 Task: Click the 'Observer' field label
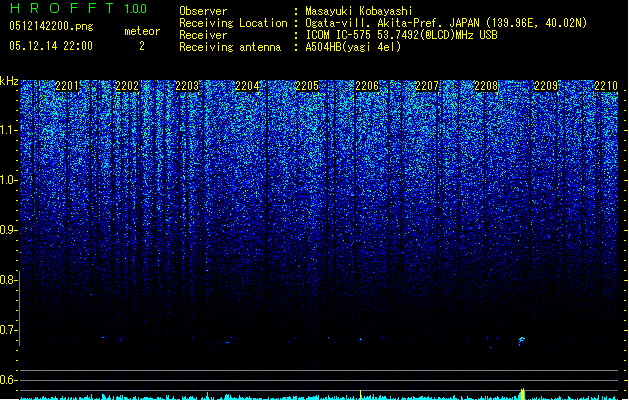pos(203,11)
